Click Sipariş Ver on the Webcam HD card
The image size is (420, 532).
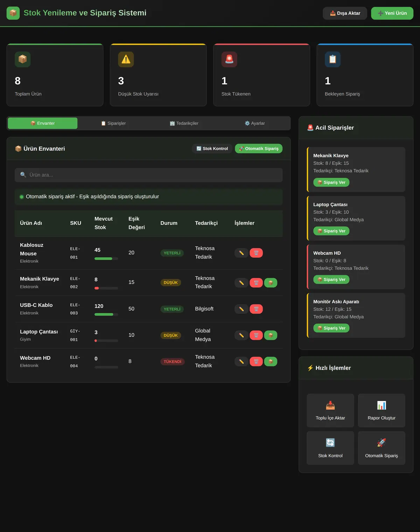[331, 279]
